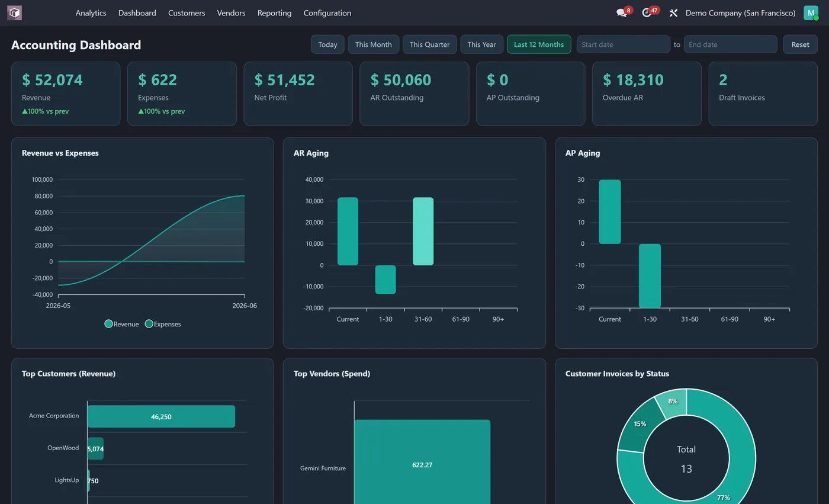Click the Total 13 donut center
829x504 pixels.
click(686, 459)
